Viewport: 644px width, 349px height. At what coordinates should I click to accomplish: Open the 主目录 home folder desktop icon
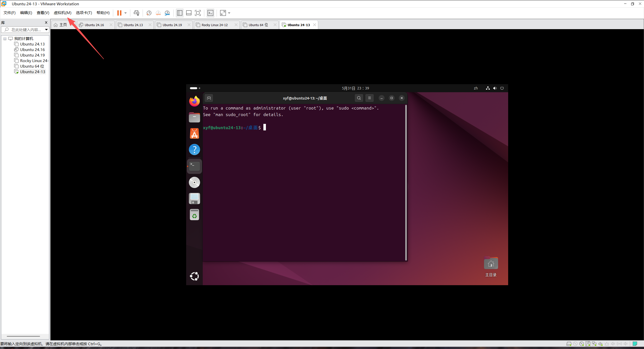point(491,267)
